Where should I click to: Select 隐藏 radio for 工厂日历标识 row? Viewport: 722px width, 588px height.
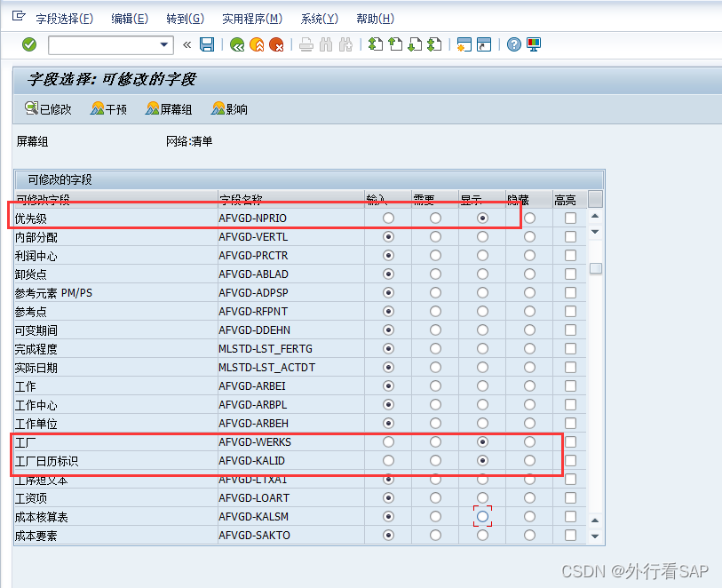pos(529,460)
